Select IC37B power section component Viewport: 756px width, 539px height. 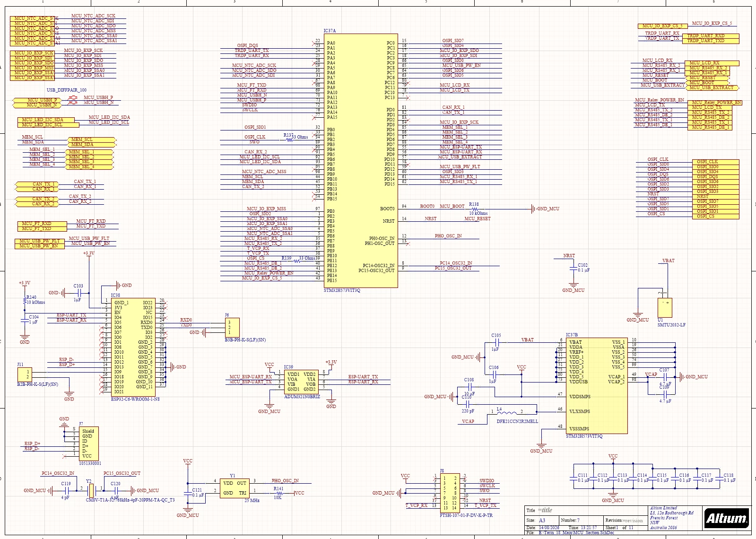[x=597, y=385]
